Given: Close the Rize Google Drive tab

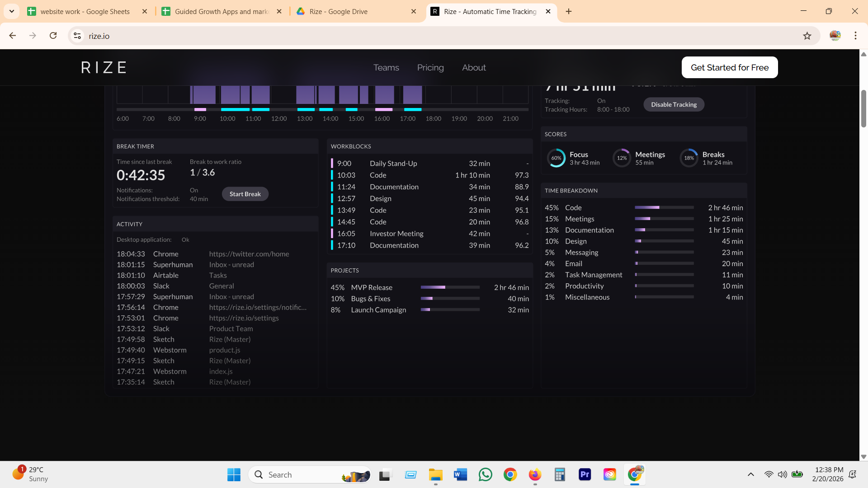Looking at the screenshot, I should tap(414, 11).
